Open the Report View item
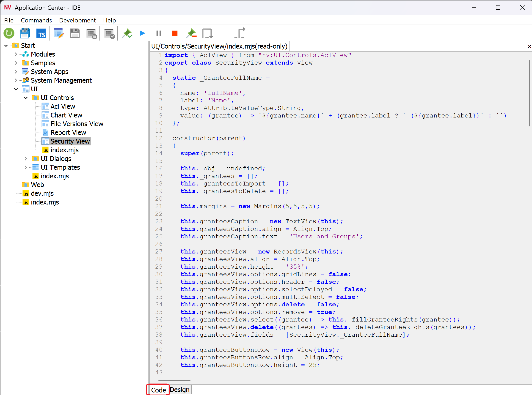 [x=68, y=132]
